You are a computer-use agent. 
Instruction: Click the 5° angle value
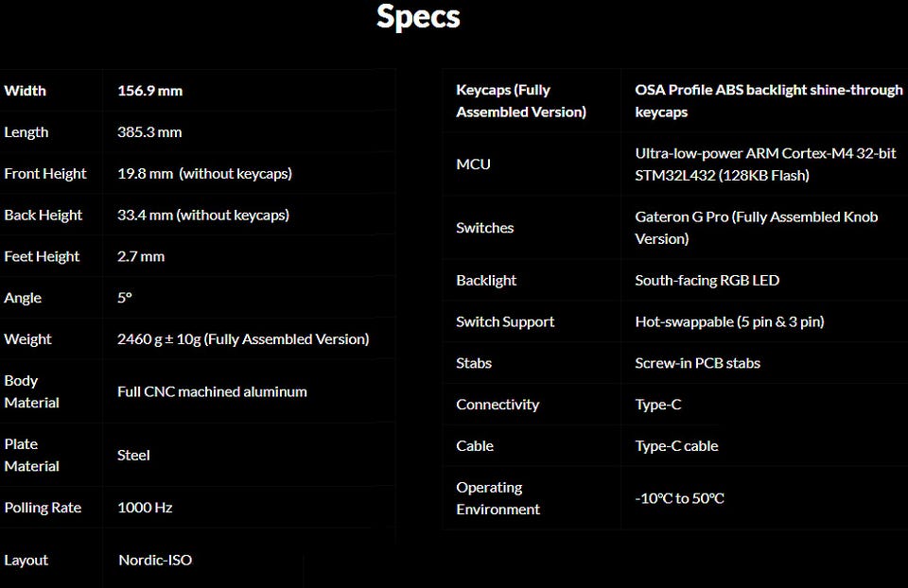[x=125, y=298]
